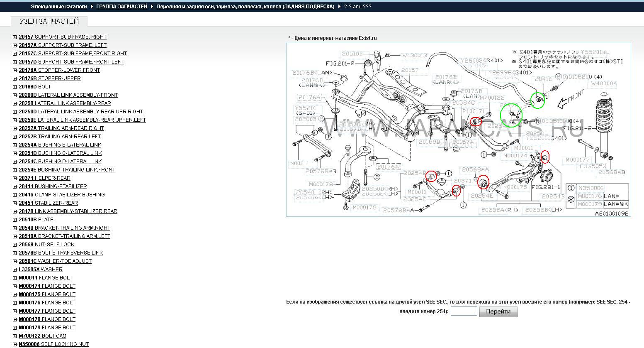Open 20157D SUPPORT-SUB FRAME,FRONT LEFT link

point(71,62)
